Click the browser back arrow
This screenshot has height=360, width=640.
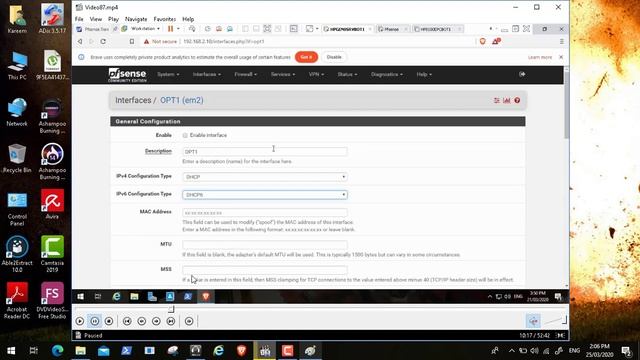click(x=80, y=42)
